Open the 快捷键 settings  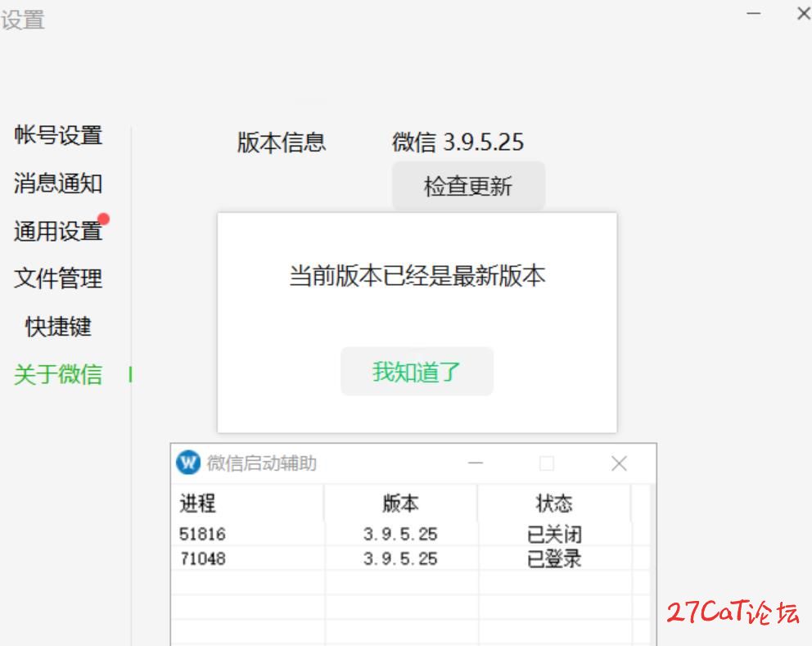point(58,327)
